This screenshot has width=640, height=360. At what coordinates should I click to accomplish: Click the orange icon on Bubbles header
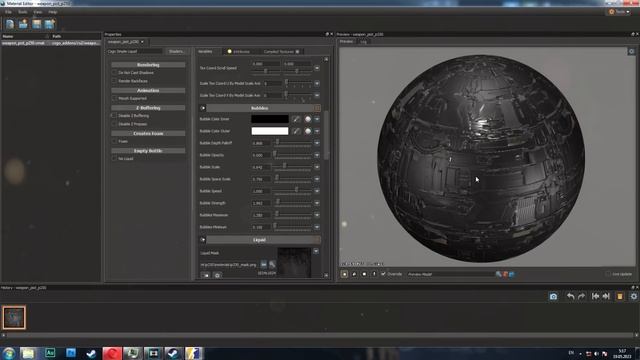click(x=318, y=108)
